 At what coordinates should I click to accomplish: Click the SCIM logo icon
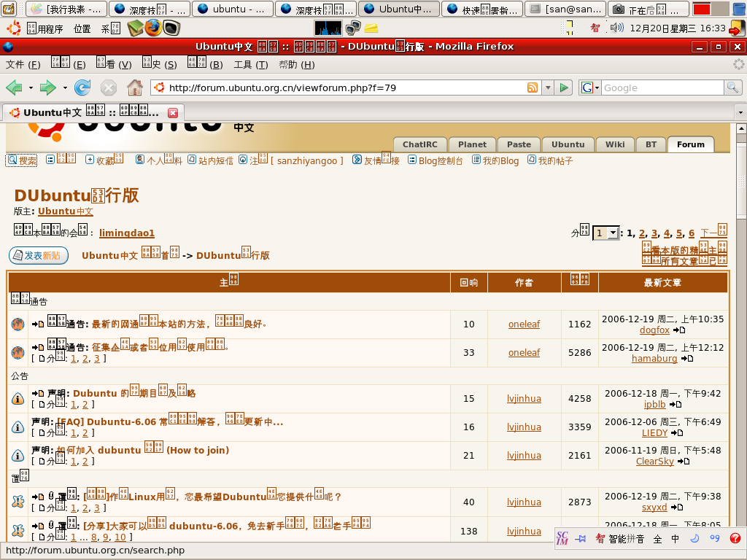click(562, 538)
